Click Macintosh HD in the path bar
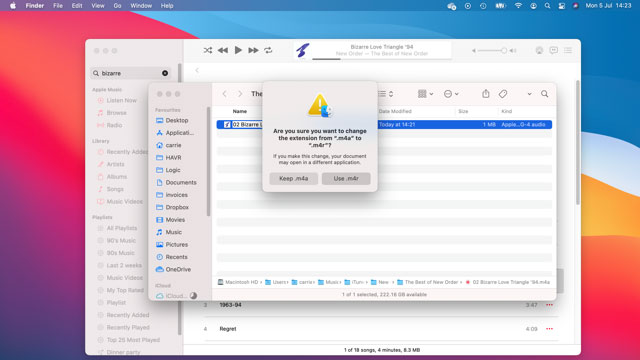The image size is (640, 360). [238, 282]
